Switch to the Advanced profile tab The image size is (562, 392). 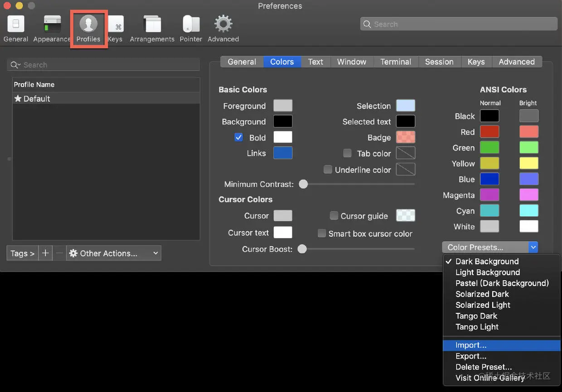(517, 62)
